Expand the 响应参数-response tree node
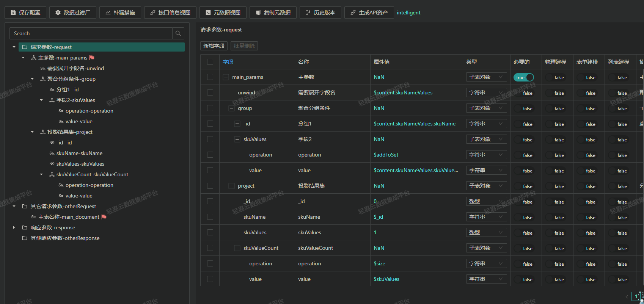This screenshot has height=304, width=644. coord(14,227)
